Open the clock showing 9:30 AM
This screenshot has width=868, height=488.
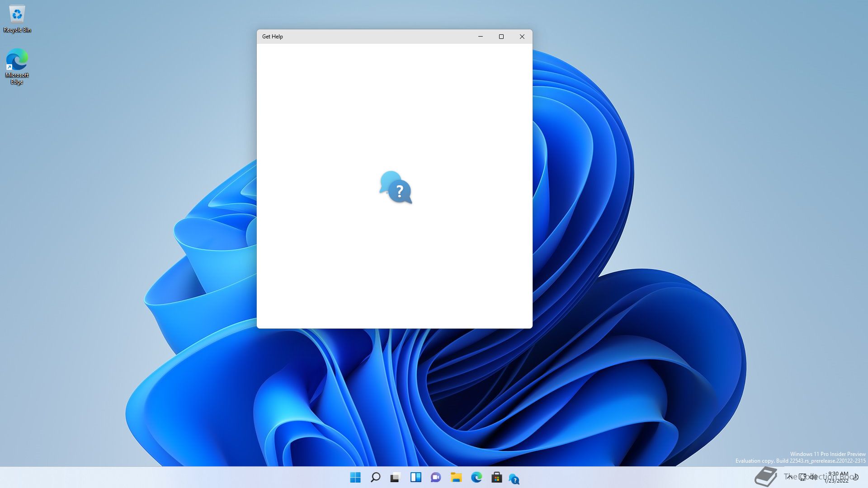tap(838, 477)
